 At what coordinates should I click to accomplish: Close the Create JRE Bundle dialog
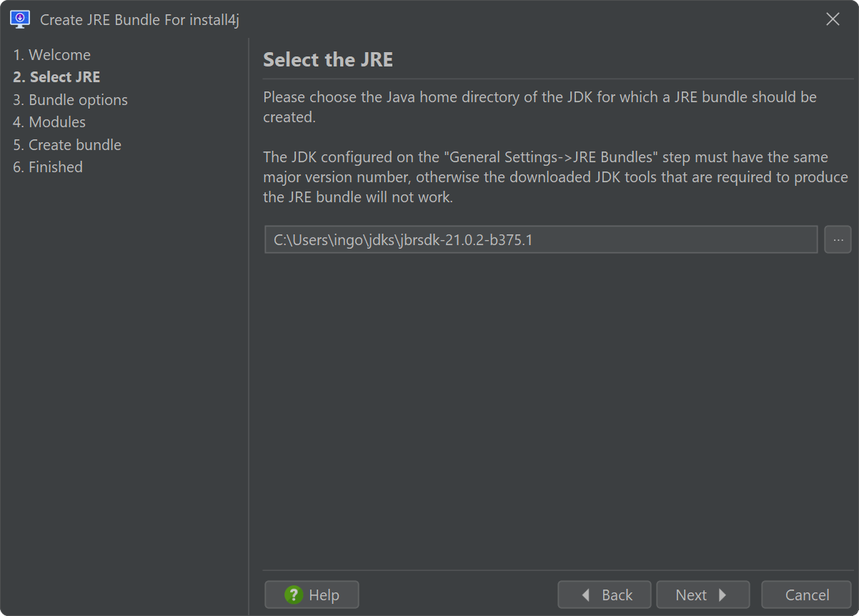(x=833, y=19)
